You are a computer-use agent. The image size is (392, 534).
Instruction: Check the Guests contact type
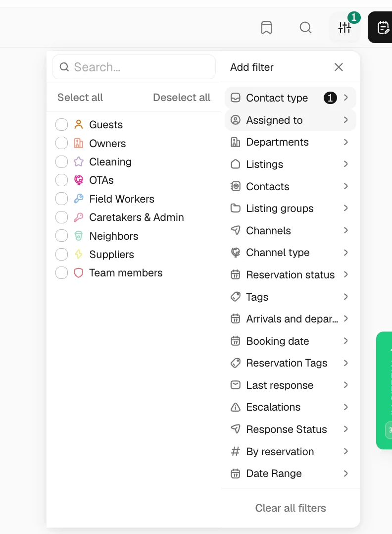point(61,125)
